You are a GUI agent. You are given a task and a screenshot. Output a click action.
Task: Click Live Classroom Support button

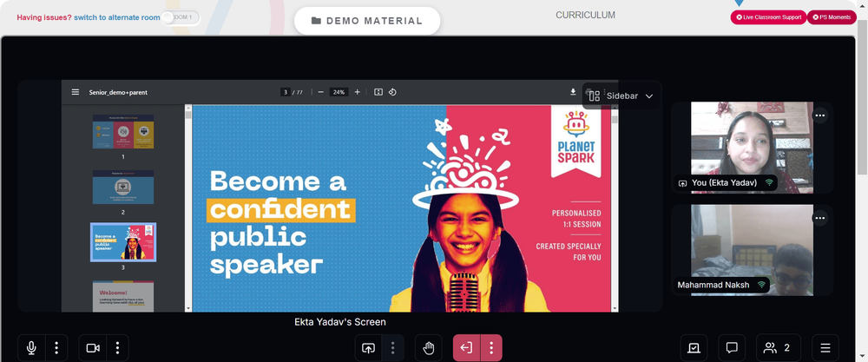pyautogui.click(x=768, y=17)
